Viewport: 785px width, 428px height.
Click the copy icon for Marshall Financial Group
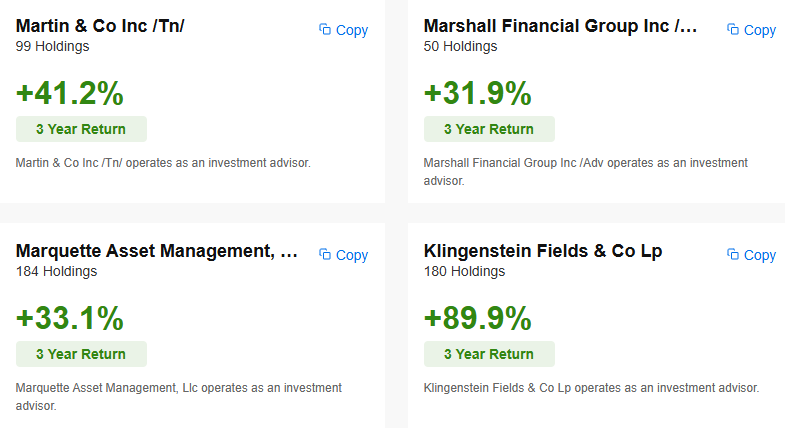click(733, 30)
